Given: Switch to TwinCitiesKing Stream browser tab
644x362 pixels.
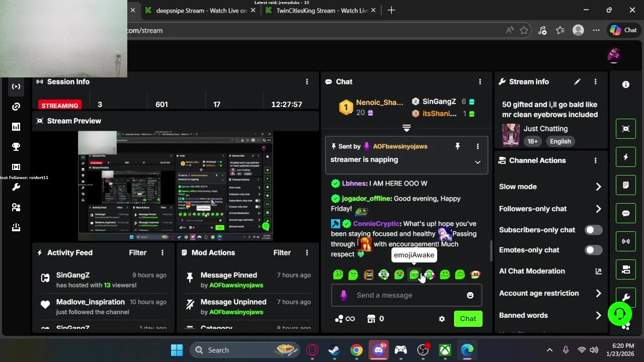Looking at the screenshot, I should click(x=321, y=11).
